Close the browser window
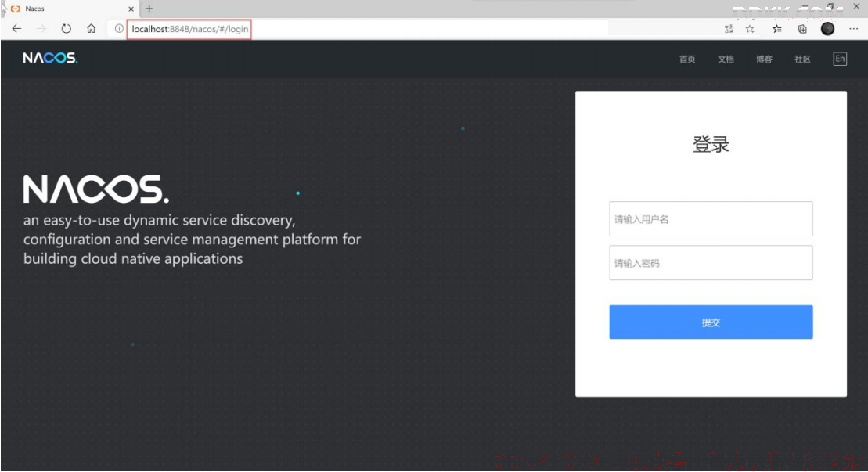868x472 pixels. click(855, 6)
